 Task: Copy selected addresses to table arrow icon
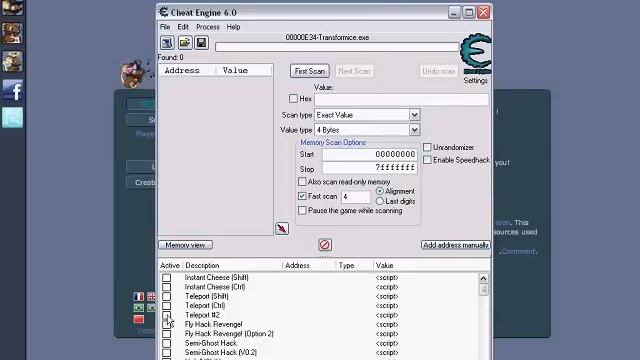click(x=282, y=229)
